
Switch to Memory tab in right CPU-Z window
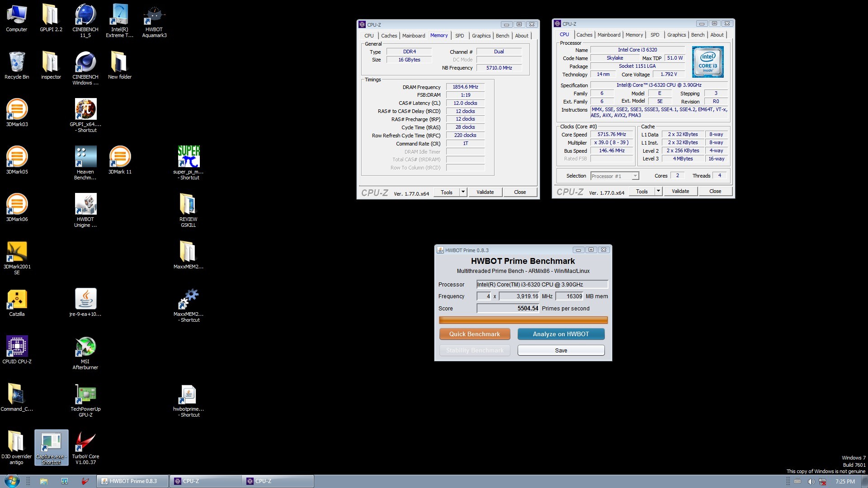(634, 35)
